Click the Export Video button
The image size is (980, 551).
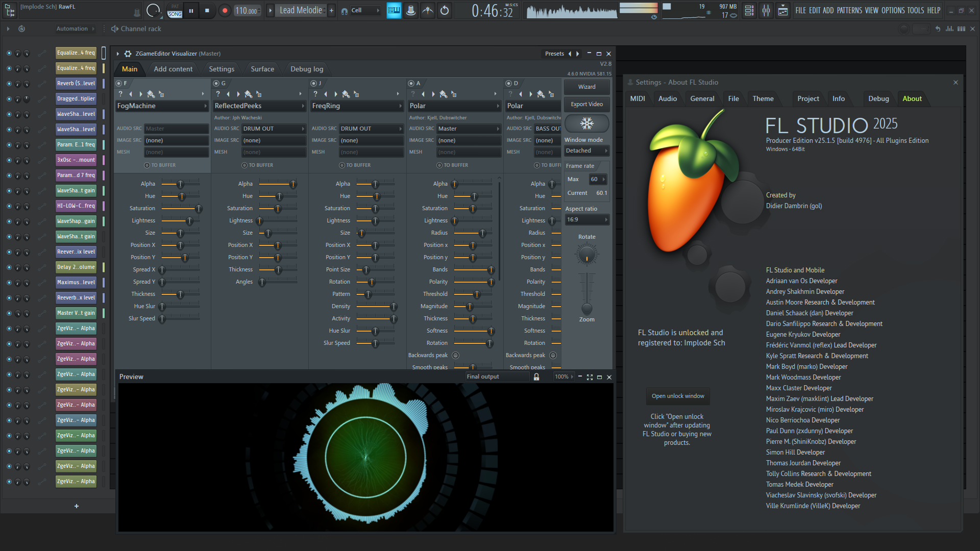[x=587, y=104]
